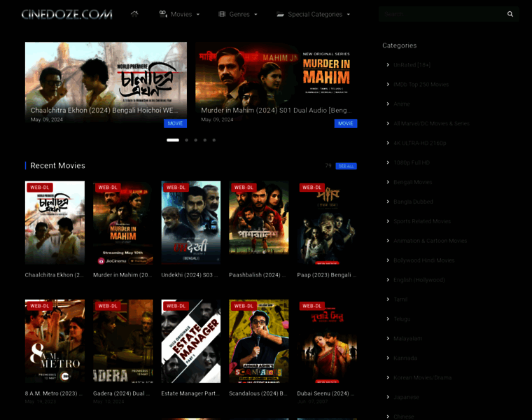Open the Bengali Movies category

[413, 182]
